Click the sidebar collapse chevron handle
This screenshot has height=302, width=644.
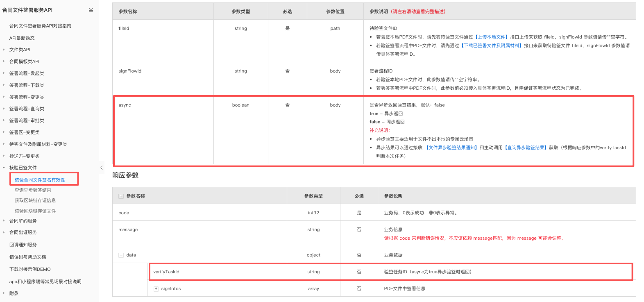click(102, 168)
